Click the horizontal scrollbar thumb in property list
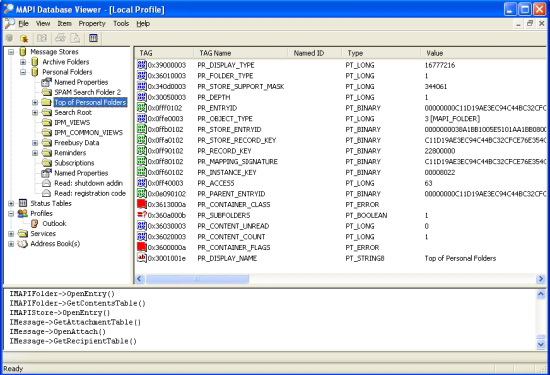550x375 pixels. [197, 279]
